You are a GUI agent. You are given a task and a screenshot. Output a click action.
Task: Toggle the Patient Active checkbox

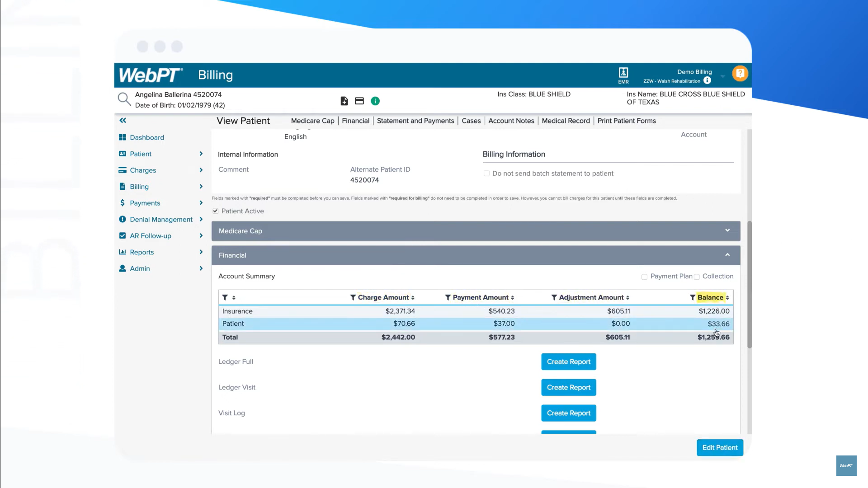pyautogui.click(x=216, y=211)
